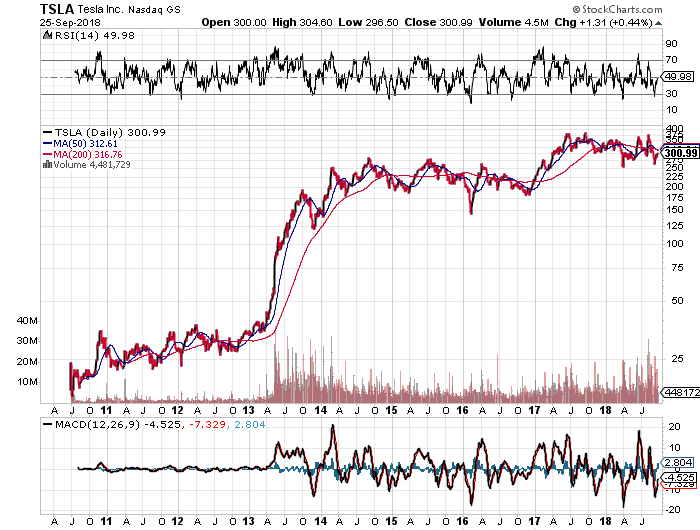Click the Open 300.00 value

pyautogui.click(x=233, y=22)
